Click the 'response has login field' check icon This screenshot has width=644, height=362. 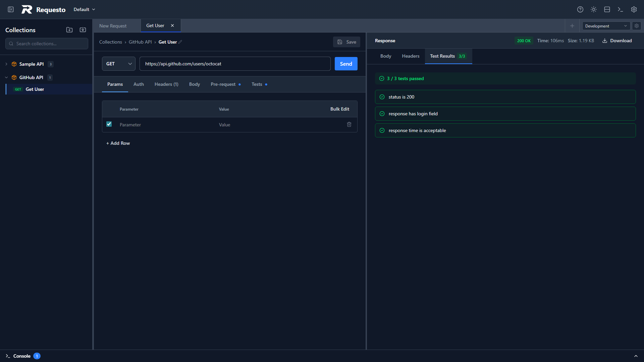tap(382, 114)
